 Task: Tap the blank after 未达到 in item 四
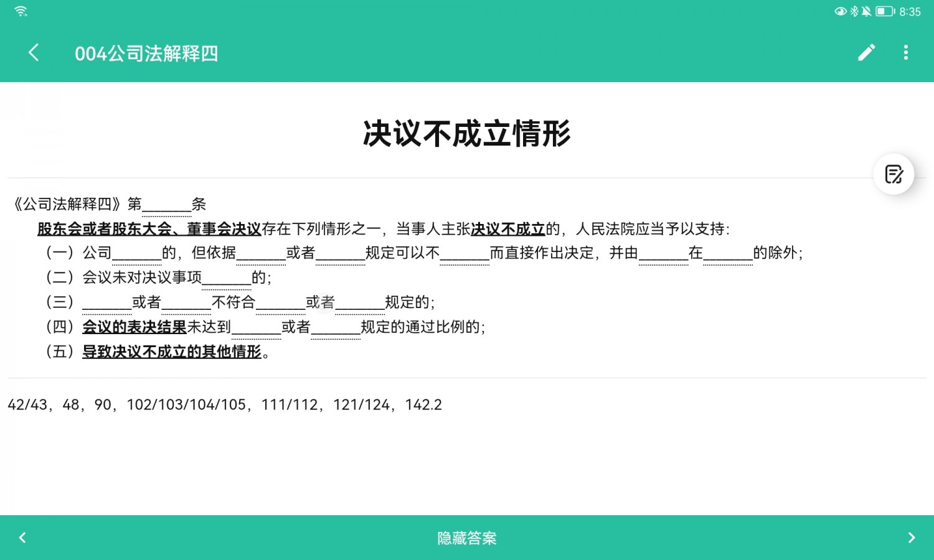(256, 328)
